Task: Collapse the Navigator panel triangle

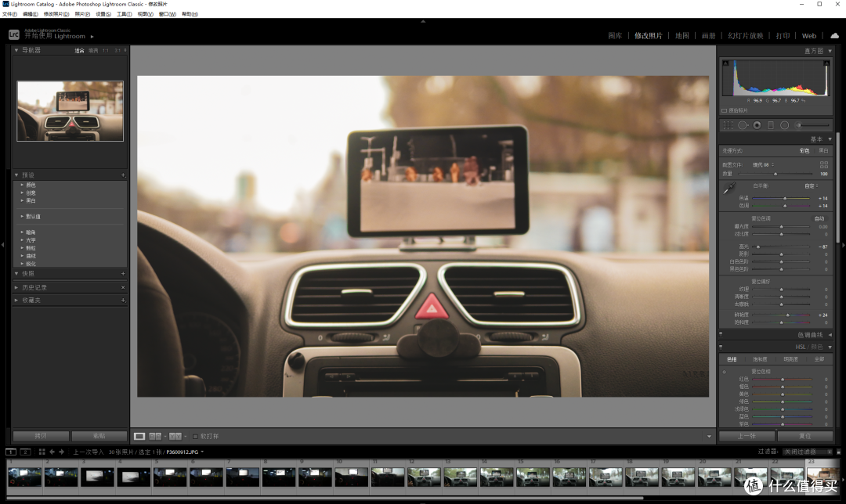Action: click(x=16, y=50)
